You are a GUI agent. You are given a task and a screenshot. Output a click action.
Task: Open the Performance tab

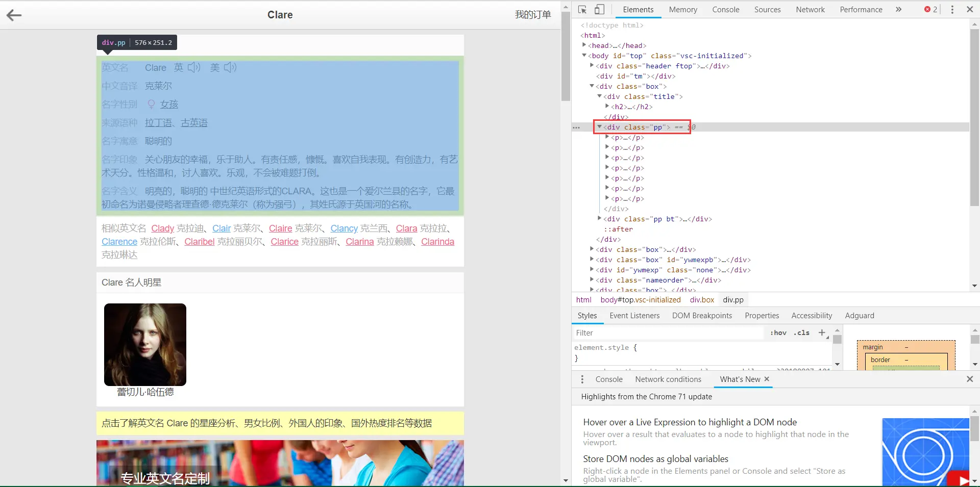point(861,9)
